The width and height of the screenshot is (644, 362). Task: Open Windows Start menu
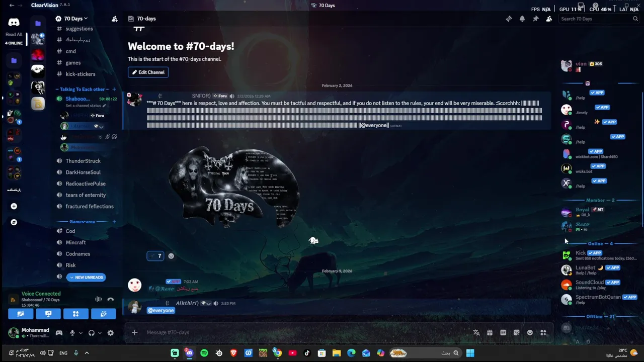470,353
